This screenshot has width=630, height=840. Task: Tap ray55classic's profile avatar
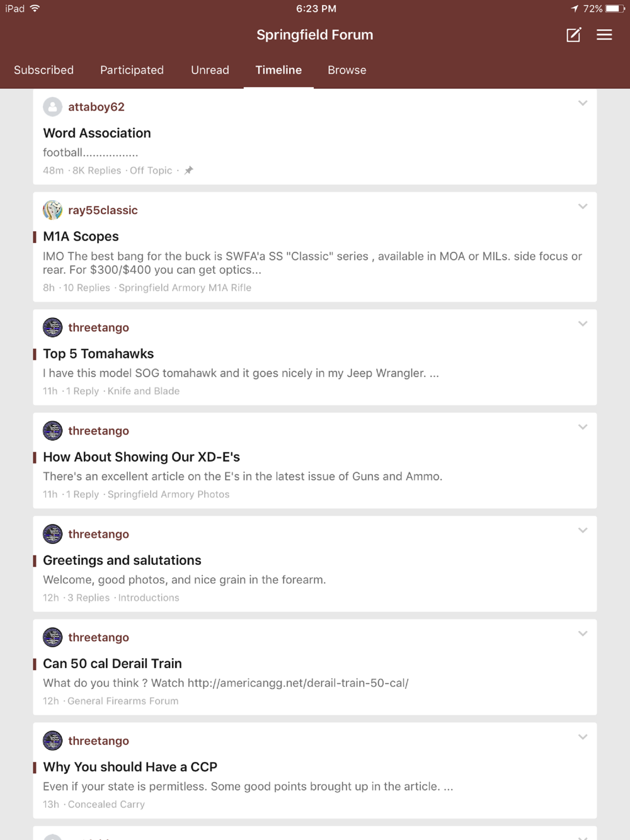[52, 210]
